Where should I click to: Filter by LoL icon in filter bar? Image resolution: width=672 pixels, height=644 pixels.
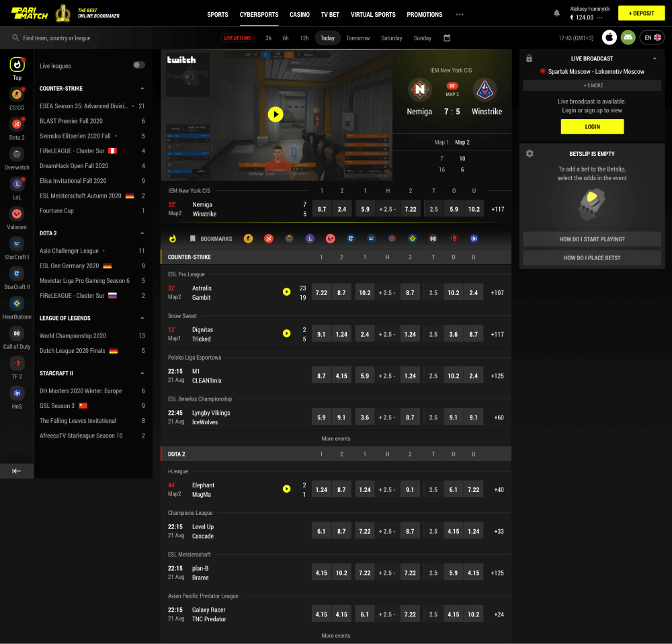[x=310, y=239]
